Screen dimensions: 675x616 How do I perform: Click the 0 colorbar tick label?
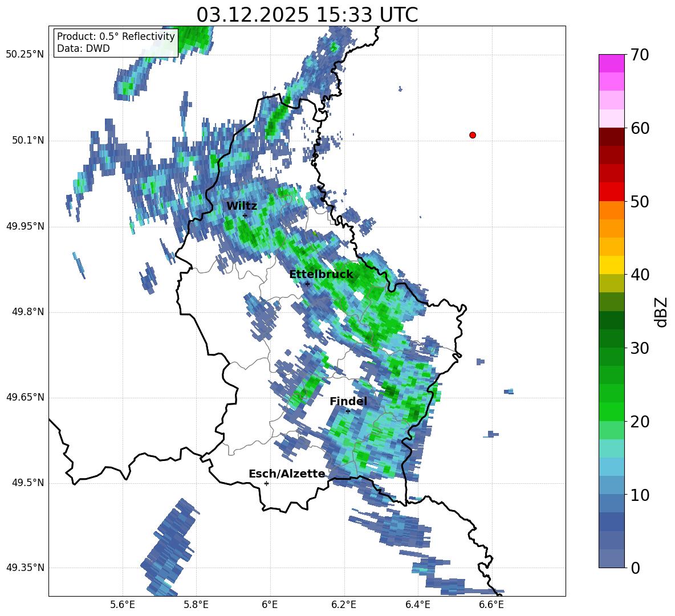[x=635, y=568]
